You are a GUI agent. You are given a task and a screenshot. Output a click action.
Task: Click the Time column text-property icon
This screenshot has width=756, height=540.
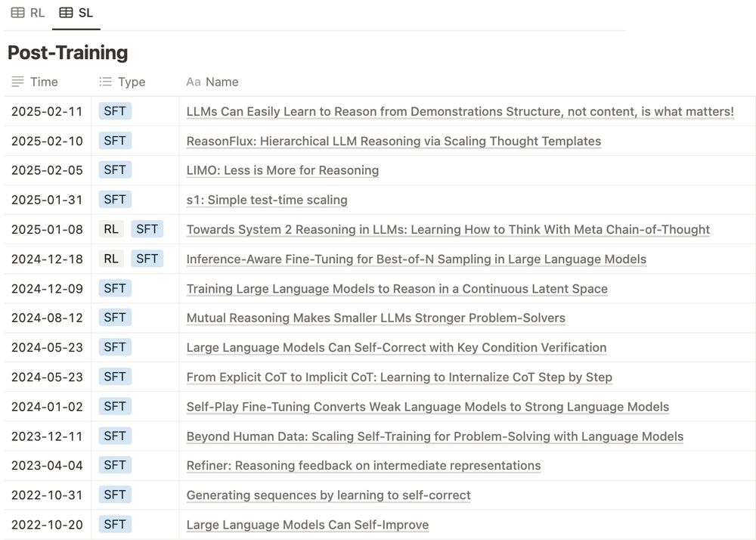(18, 82)
